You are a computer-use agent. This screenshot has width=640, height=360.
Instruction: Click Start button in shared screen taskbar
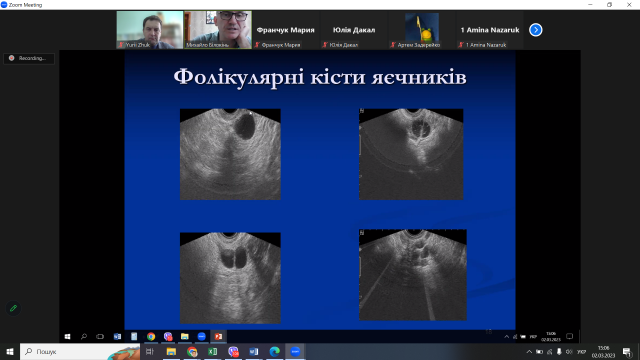[67, 336]
